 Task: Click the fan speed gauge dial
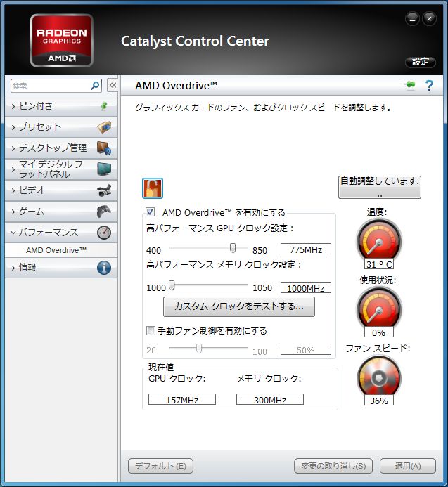378,377
